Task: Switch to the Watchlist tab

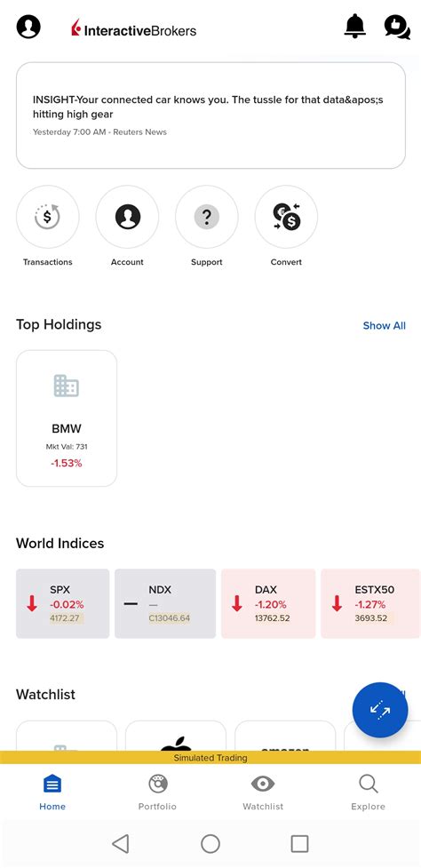Action: pyautogui.click(x=263, y=792)
